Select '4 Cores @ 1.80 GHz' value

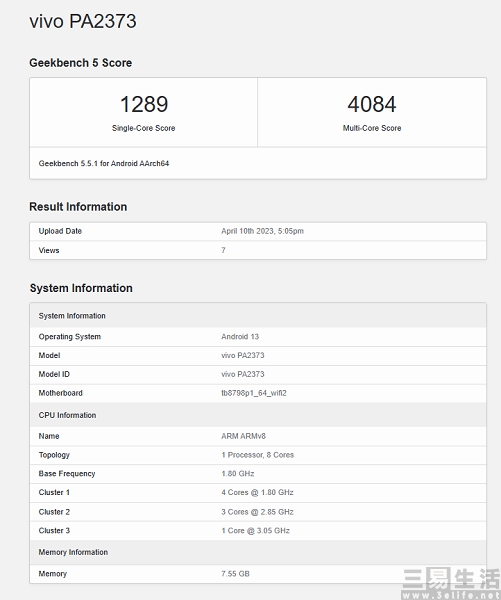point(257,492)
